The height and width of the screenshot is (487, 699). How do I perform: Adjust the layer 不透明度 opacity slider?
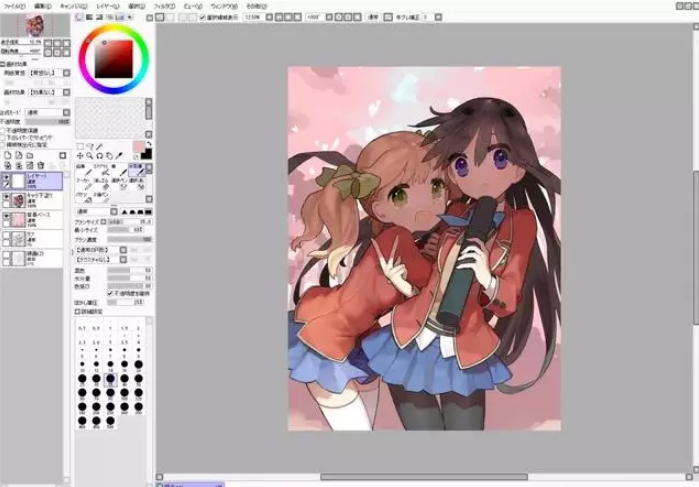(47, 121)
